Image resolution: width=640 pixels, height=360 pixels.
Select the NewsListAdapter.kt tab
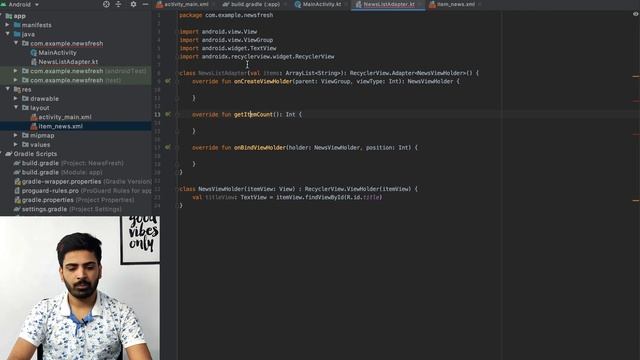pyautogui.click(x=389, y=4)
